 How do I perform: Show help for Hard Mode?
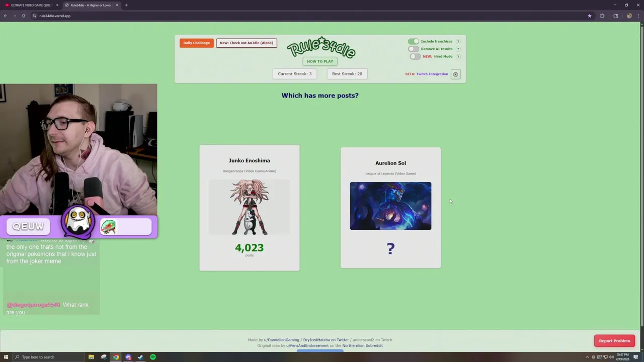tap(458, 56)
